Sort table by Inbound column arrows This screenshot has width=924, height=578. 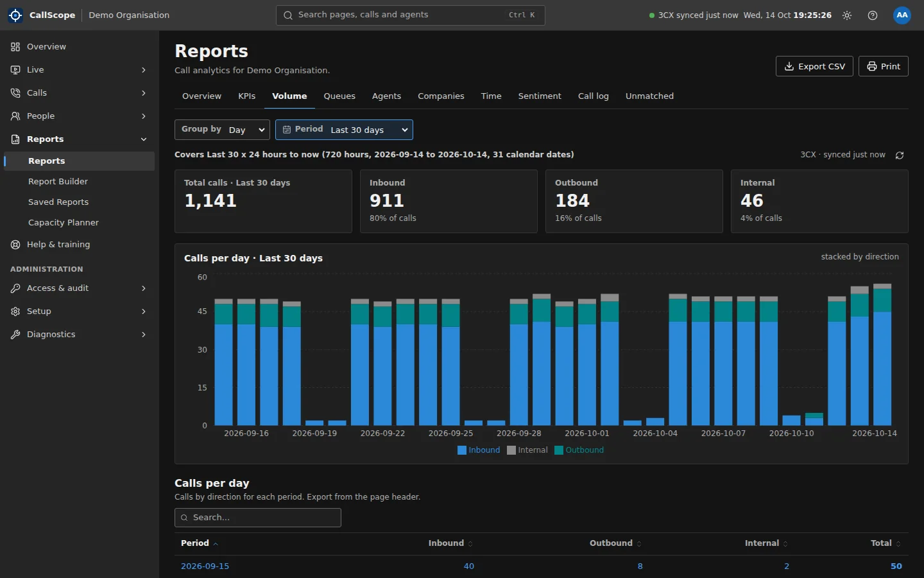point(470,544)
